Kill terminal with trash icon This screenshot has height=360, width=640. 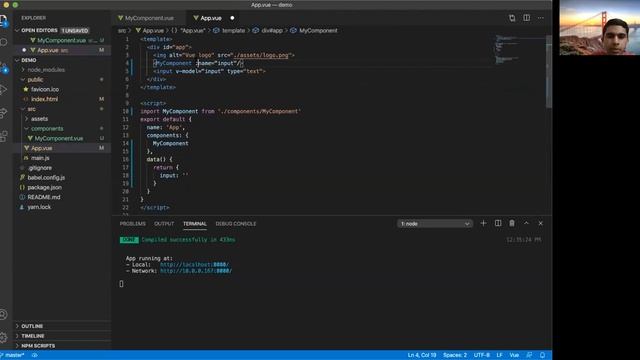tap(512, 223)
